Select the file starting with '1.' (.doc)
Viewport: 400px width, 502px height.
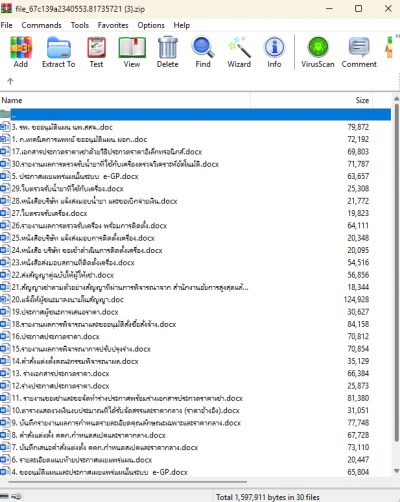pos(195,139)
